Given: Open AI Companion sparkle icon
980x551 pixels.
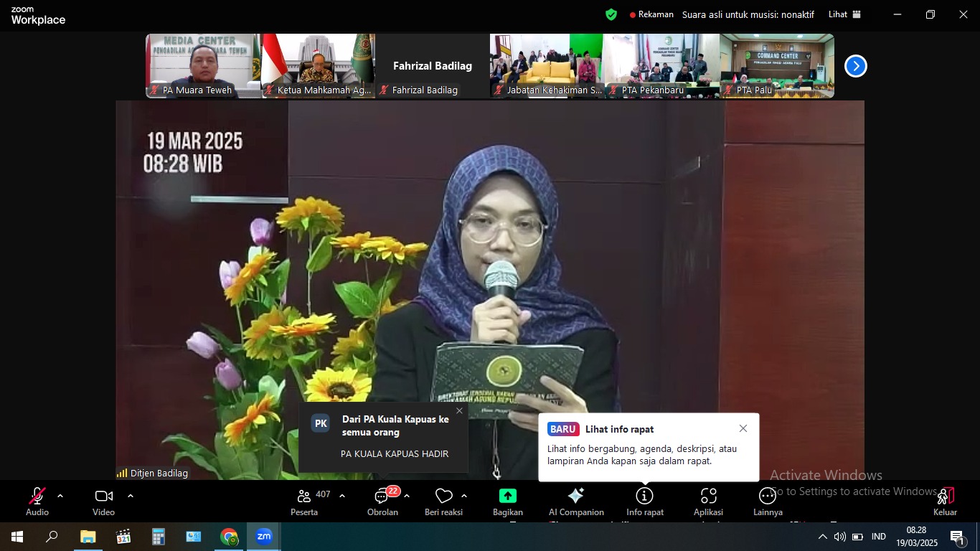Looking at the screenshot, I should [576, 501].
